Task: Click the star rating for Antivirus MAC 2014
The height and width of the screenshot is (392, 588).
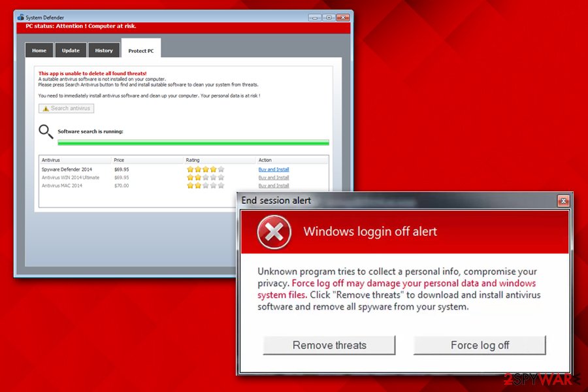Action: (x=206, y=186)
